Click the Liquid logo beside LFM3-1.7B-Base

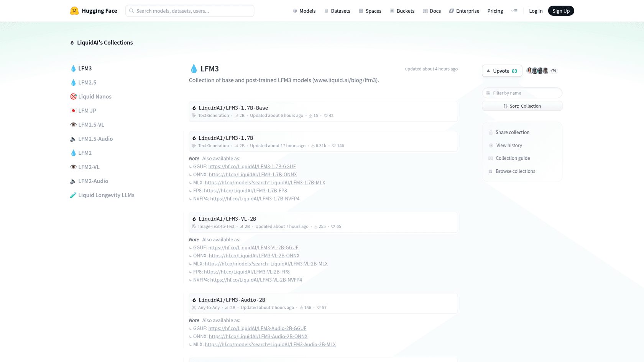tap(194, 108)
